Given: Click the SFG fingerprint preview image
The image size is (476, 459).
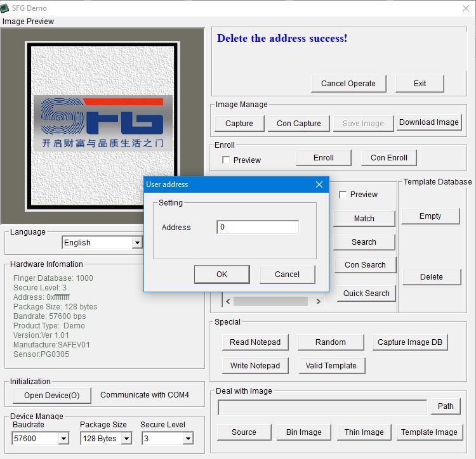Looking at the screenshot, I should click(x=103, y=126).
